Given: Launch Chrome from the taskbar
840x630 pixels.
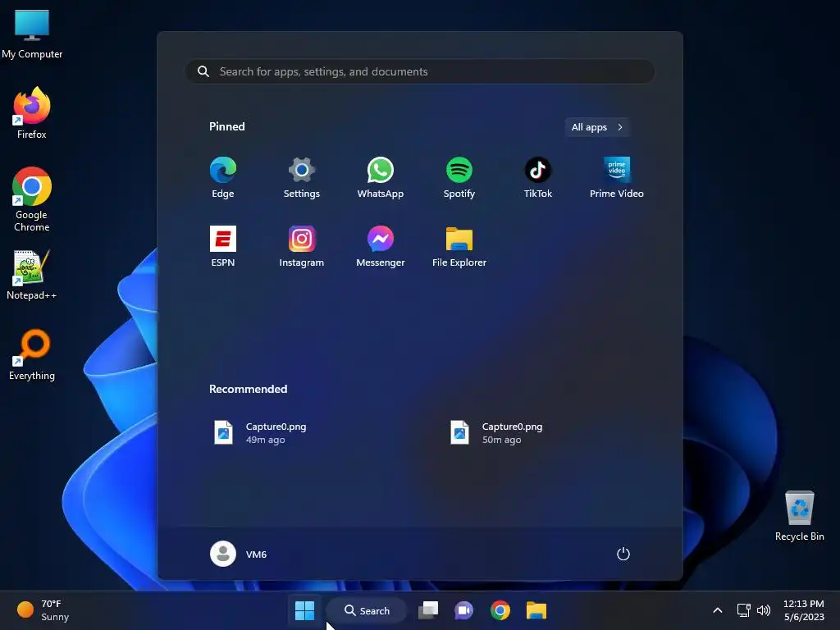Looking at the screenshot, I should click(x=500, y=610).
